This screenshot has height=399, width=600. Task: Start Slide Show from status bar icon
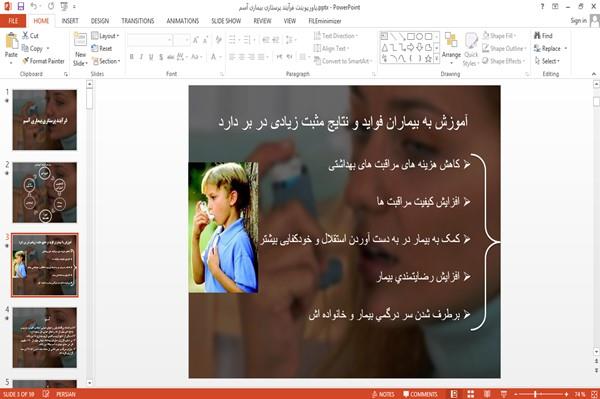click(504, 394)
